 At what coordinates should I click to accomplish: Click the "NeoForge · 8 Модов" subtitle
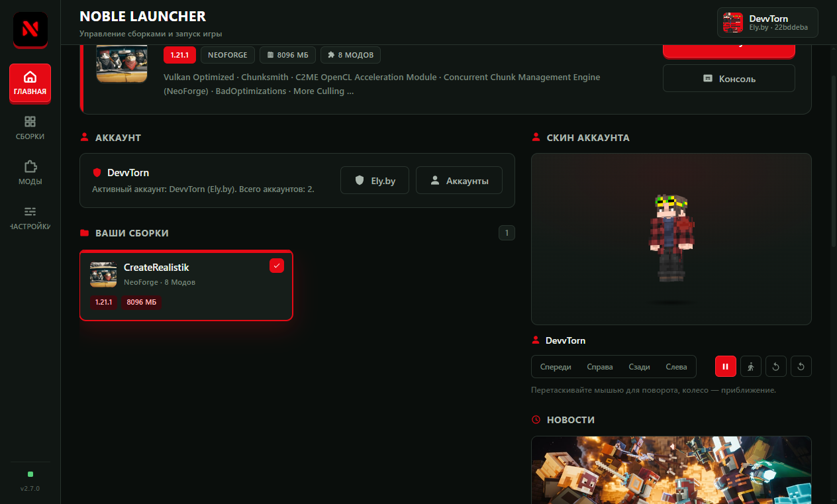[160, 282]
